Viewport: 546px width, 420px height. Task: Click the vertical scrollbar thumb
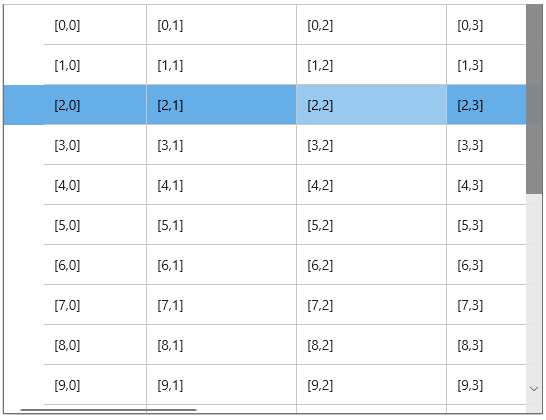(x=534, y=99)
